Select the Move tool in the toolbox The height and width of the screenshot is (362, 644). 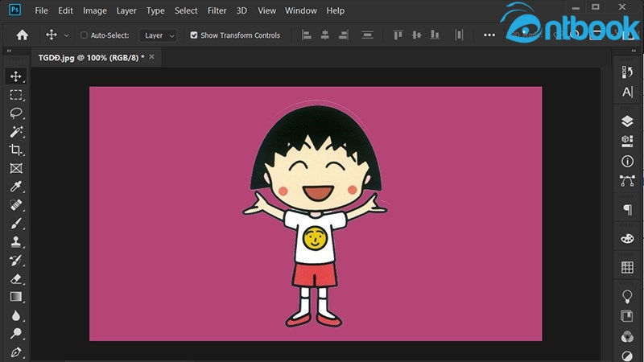pos(16,76)
